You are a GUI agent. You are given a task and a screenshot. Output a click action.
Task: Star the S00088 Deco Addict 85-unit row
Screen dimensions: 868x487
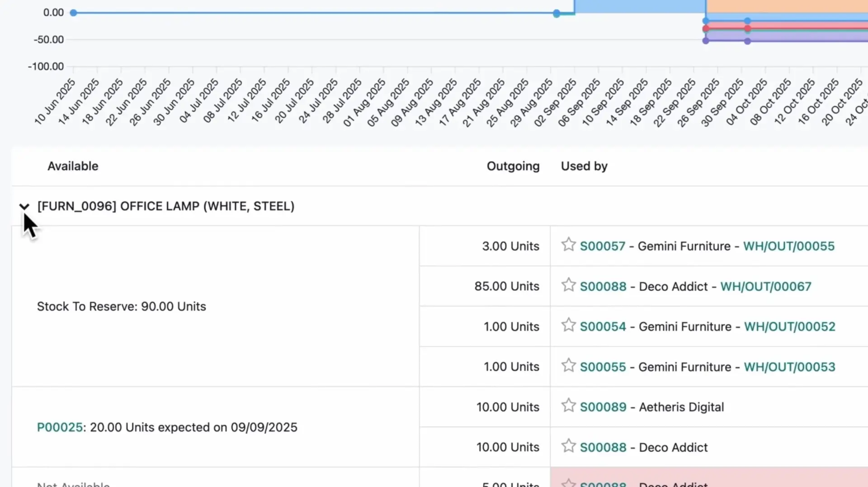[568, 286]
